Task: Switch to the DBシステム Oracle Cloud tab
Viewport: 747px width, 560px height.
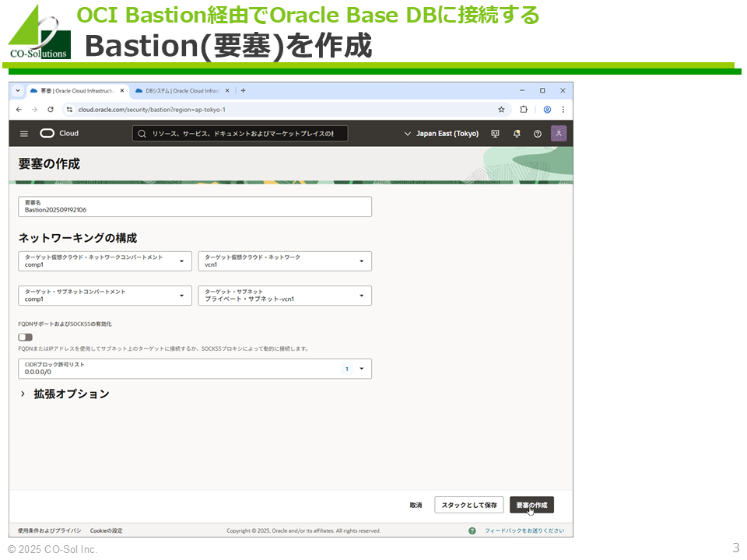Action: [x=182, y=90]
